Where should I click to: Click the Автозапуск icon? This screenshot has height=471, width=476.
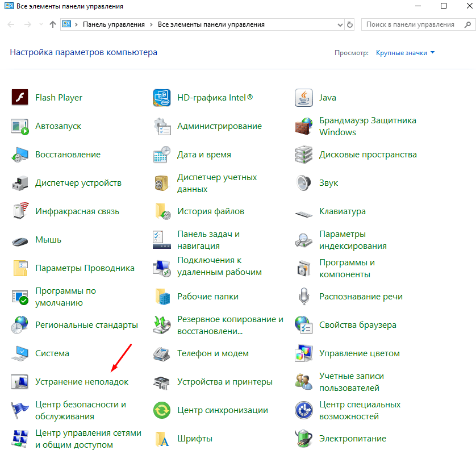(20, 126)
